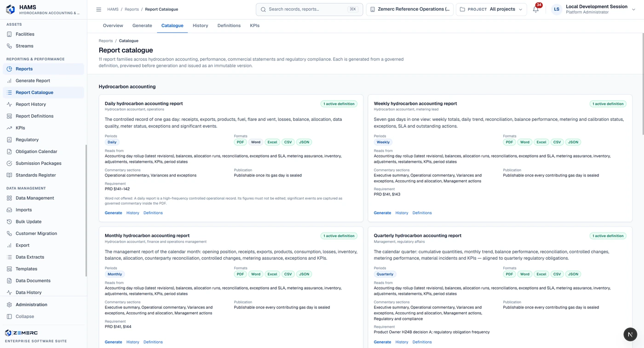
Task: Click the Report History pulse icon
Action: (x=9, y=104)
